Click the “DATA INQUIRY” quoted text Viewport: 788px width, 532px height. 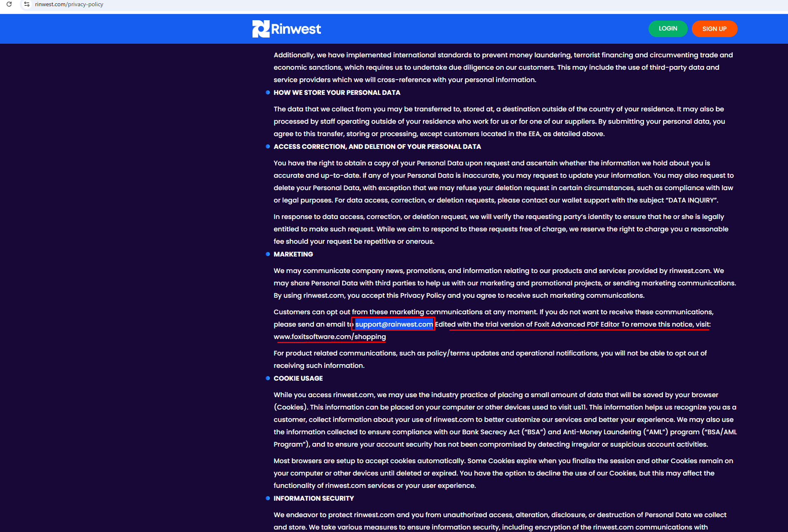pos(691,200)
